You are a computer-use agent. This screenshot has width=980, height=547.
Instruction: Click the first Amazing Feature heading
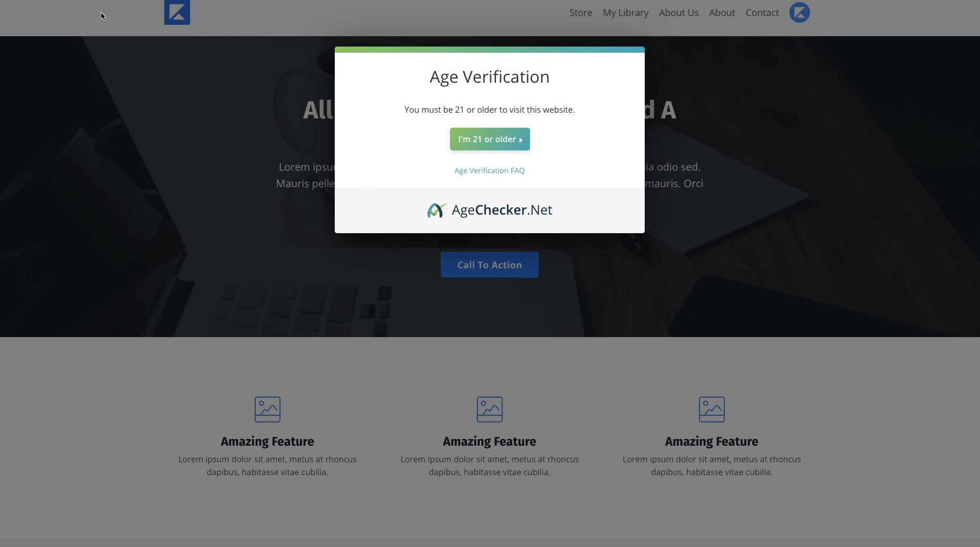tap(268, 442)
